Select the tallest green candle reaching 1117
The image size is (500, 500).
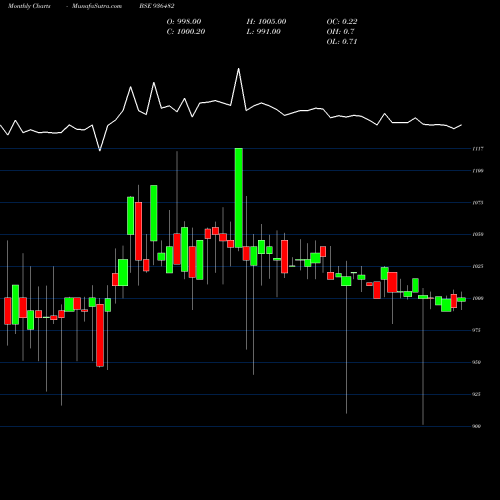[239, 198]
